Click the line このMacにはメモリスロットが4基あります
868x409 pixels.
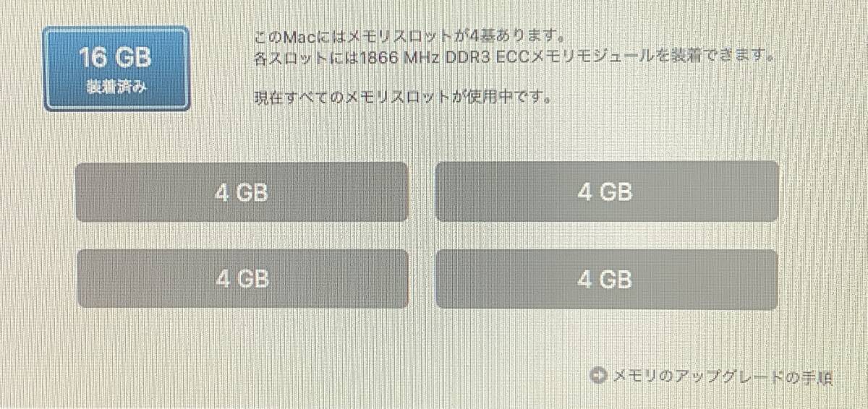click(x=409, y=35)
